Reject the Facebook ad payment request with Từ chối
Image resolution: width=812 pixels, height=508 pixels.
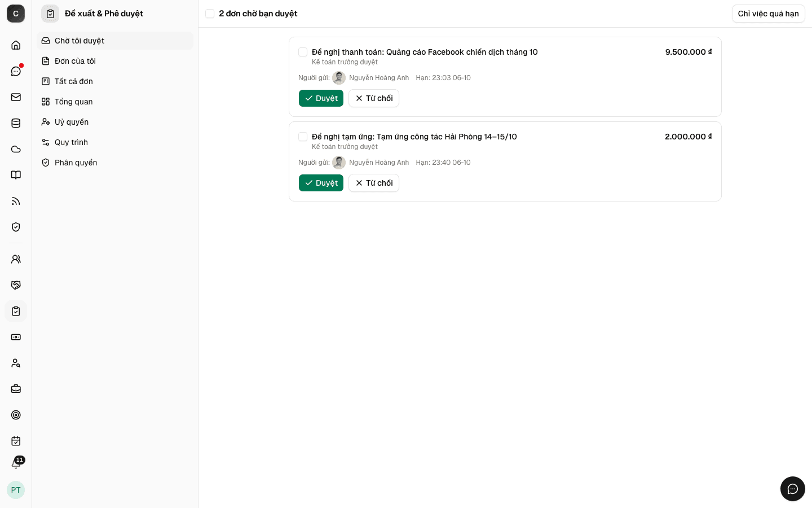pyautogui.click(x=374, y=98)
